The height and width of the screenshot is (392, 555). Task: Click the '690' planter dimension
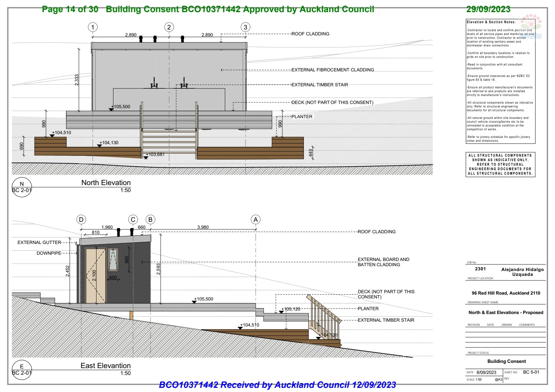[x=22, y=146]
